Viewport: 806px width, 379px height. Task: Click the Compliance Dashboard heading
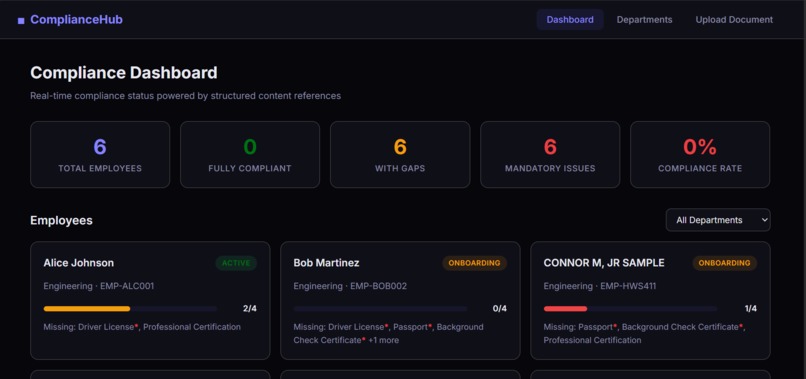coord(124,73)
